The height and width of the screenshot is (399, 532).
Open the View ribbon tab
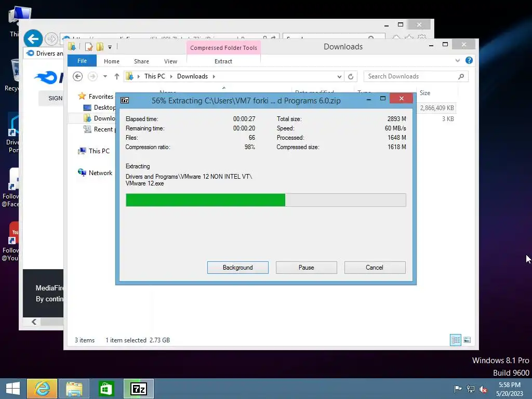click(x=170, y=61)
